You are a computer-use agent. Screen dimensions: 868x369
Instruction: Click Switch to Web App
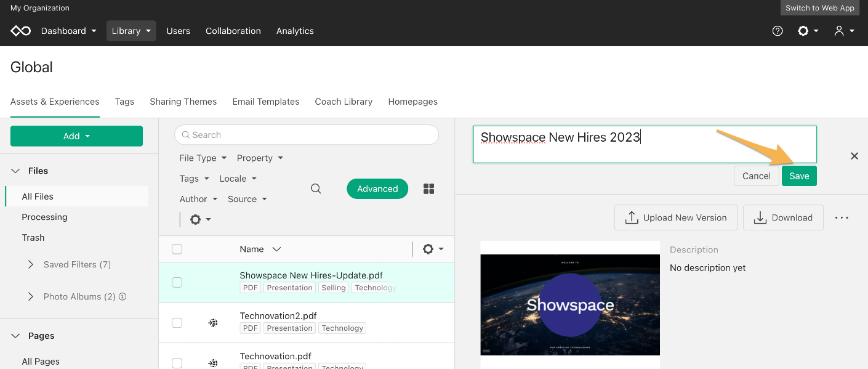click(820, 8)
